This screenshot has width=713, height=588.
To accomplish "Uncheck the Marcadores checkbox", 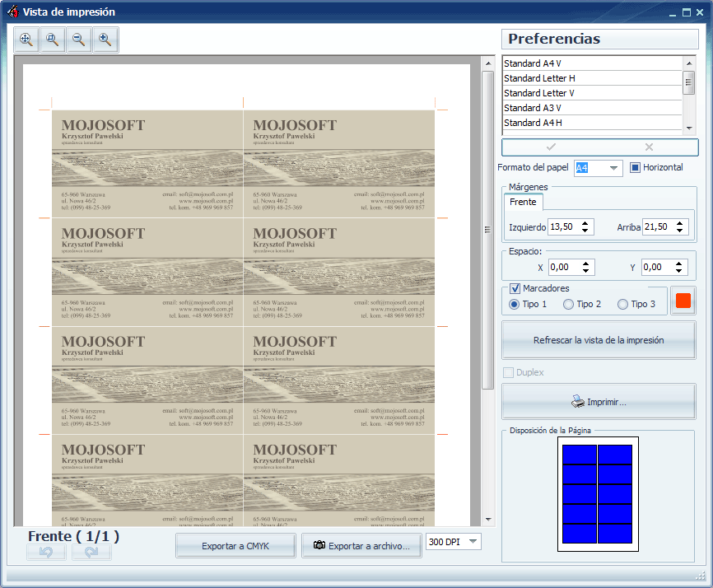I will point(515,288).
